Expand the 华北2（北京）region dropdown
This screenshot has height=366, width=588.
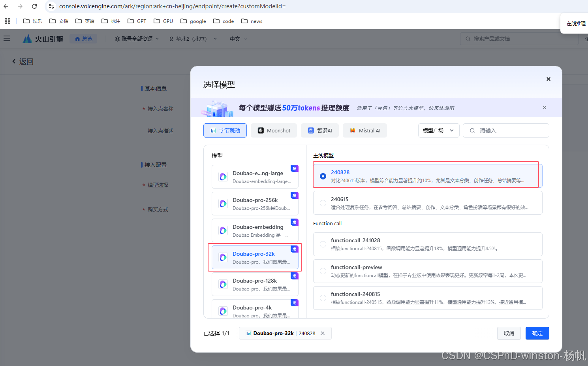pyautogui.click(x=193, y=39)
